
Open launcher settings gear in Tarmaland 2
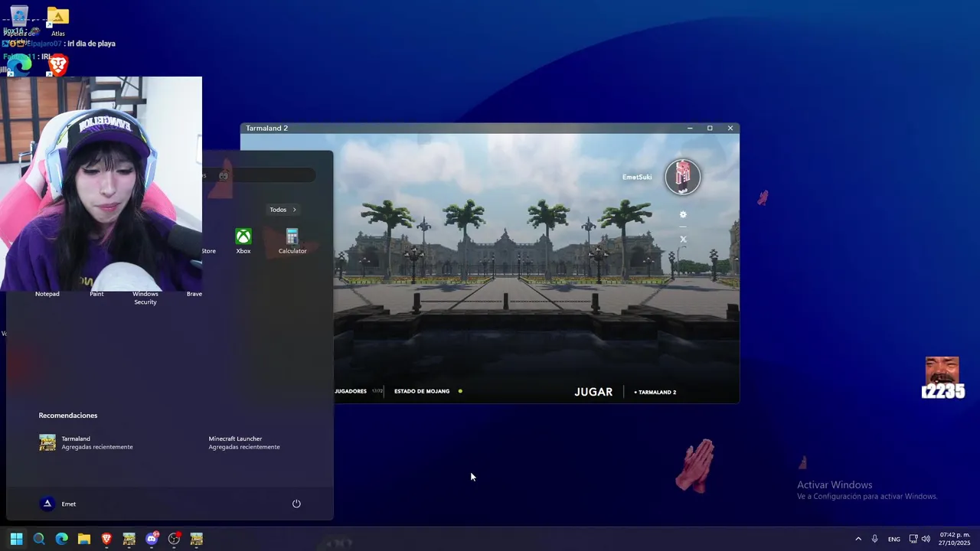click(683, 215)
